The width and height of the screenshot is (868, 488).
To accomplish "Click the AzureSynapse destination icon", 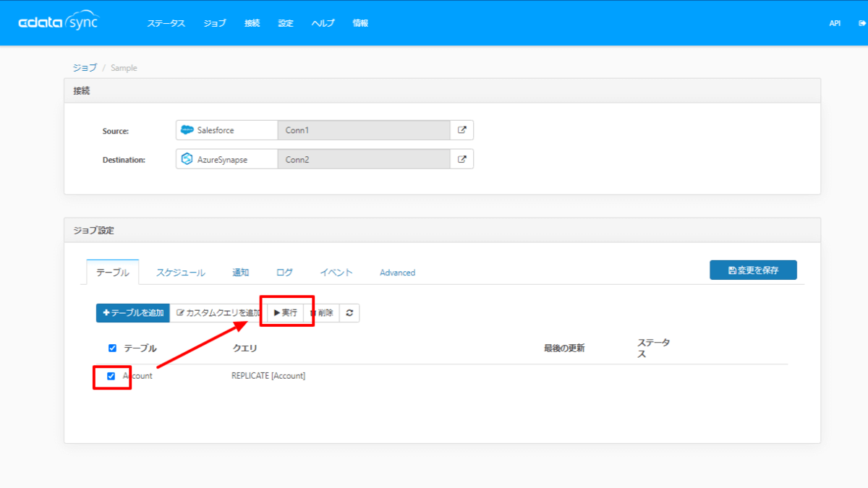I will [x=187, y=159].
